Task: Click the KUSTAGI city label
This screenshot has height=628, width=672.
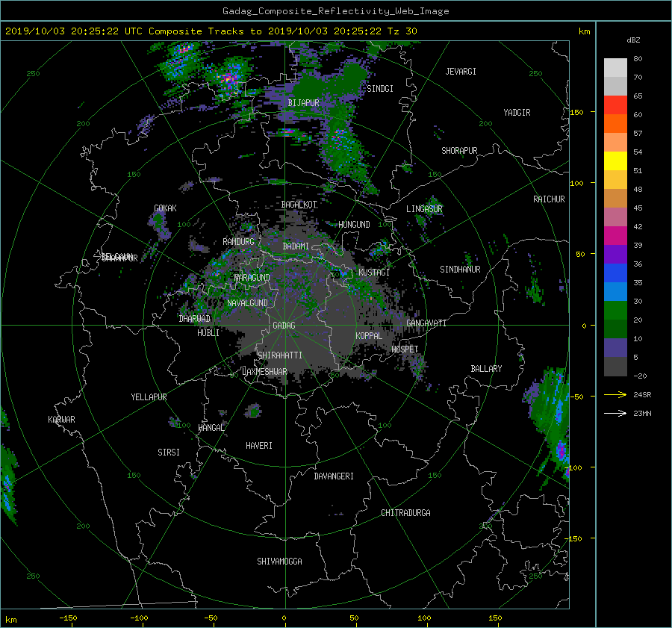Action: [x=374, y=273]
